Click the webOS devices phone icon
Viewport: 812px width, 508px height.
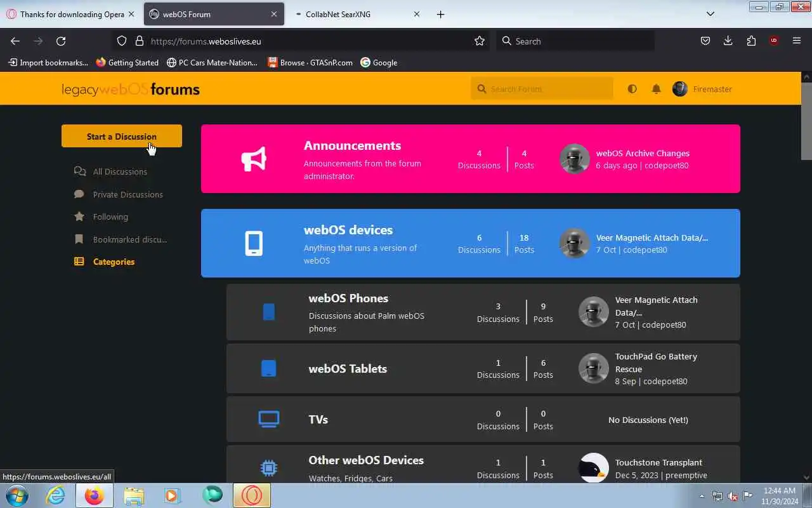tap(254, 243)
